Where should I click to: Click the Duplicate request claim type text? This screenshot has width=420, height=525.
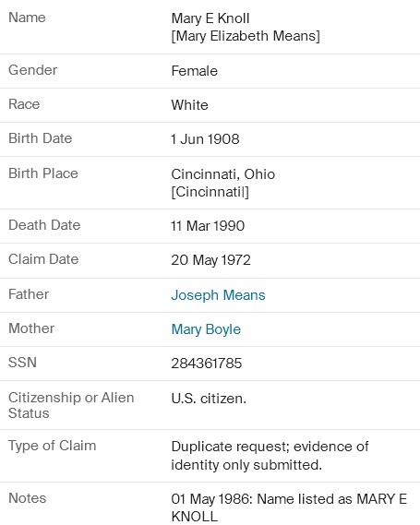270,456
